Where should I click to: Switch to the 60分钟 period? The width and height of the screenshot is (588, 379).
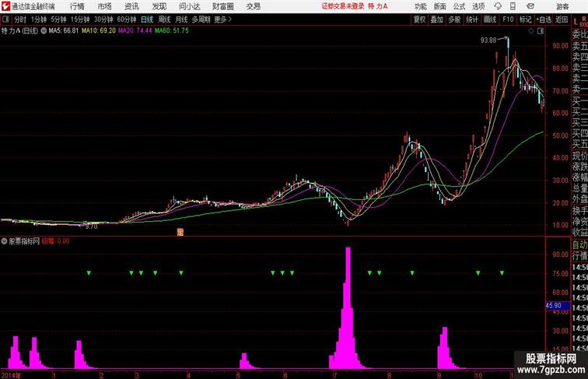127,19
